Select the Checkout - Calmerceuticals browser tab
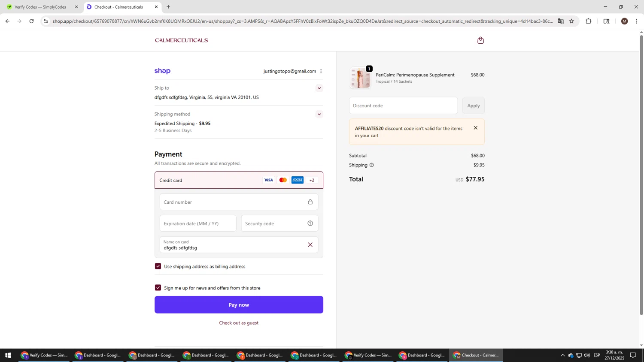 tap(122, 7)
